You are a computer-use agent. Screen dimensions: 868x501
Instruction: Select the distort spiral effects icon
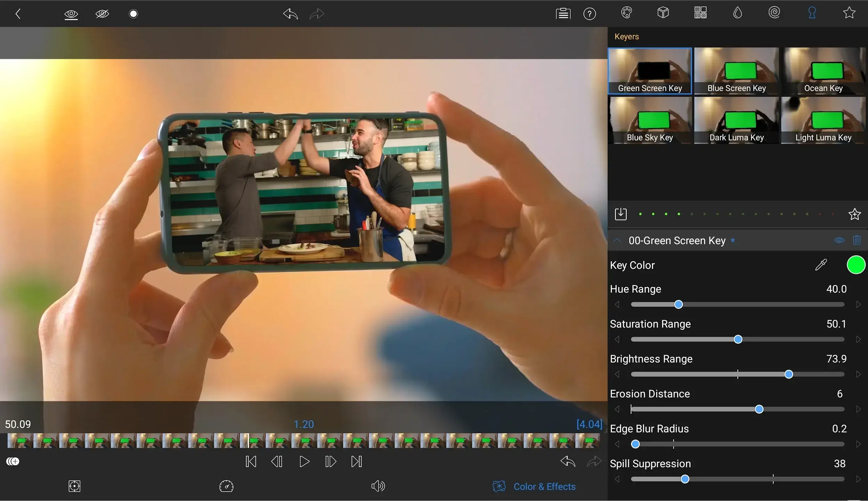click(775, 13)
